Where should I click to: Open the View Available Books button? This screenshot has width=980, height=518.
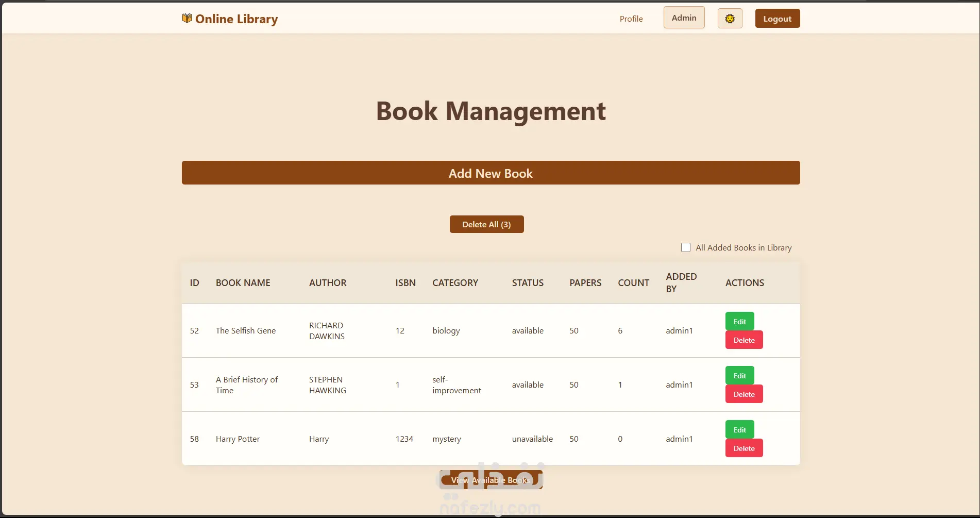(x=491, y=480)
